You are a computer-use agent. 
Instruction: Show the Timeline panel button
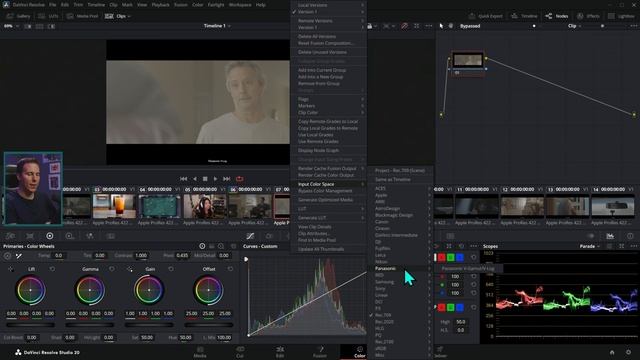[524, 16]
